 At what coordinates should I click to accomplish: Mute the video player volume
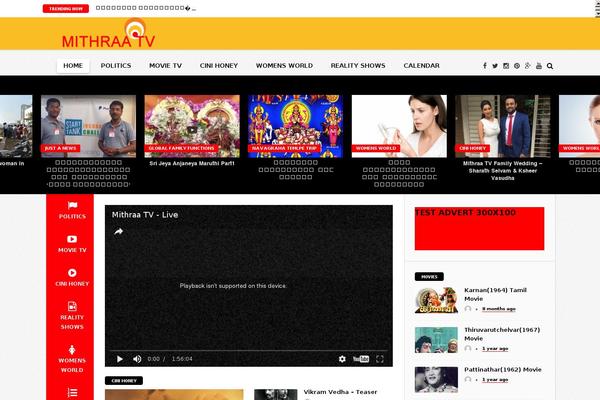click(136, 358)
